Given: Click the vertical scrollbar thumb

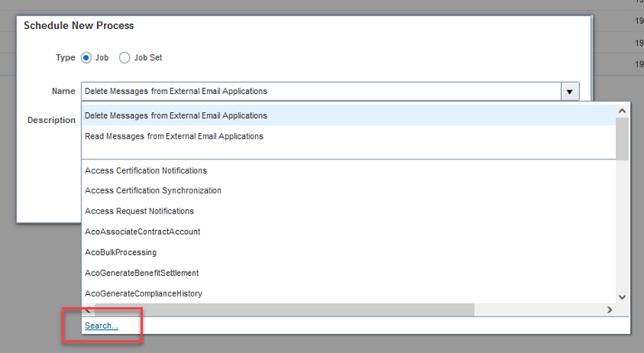Looking at the screenshot, I should coord(622,139).
